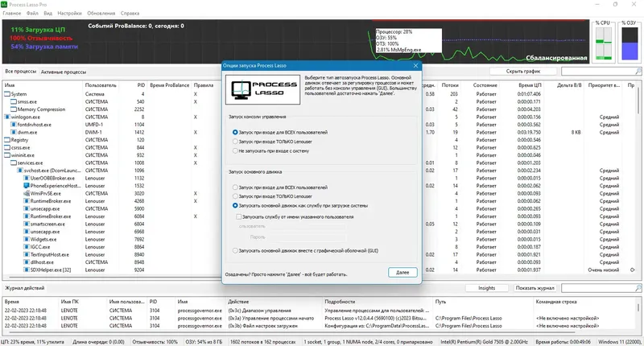Click the dllhost.exe process icon
Screen dimensions: 644x346
click(27, 262)
